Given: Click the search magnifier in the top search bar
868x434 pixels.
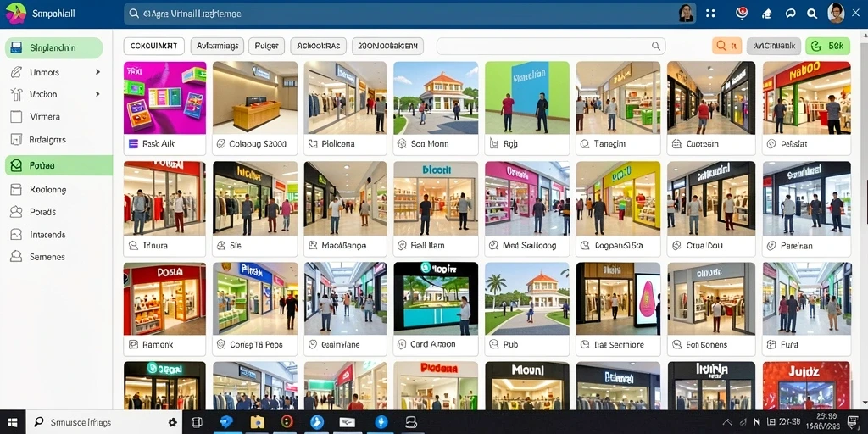Looking at the screenshot, I should click(133, 14).
